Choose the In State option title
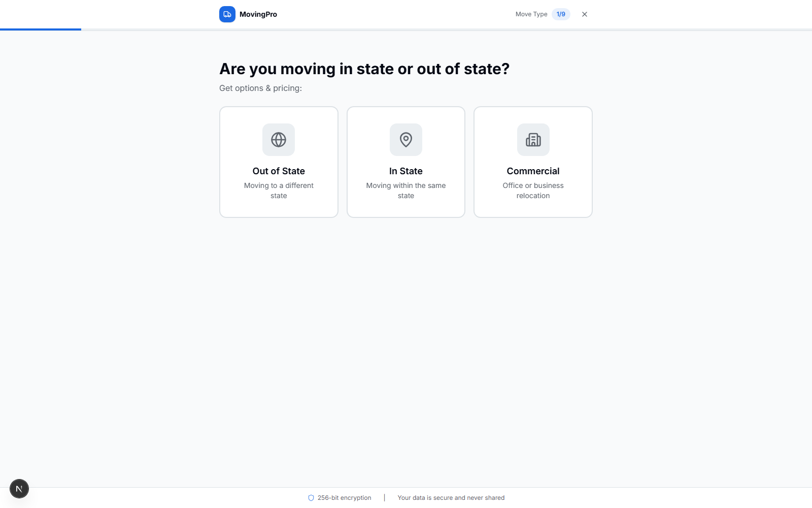 (406, 171)
